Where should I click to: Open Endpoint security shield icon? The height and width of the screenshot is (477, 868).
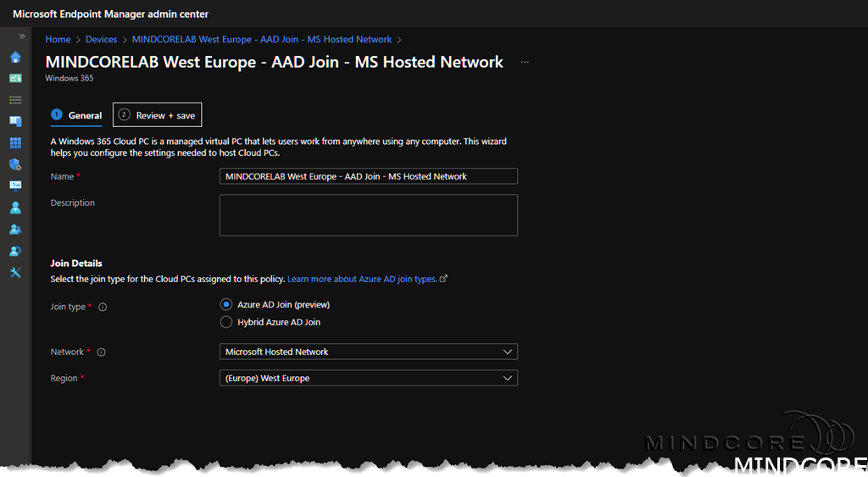tap(15, 164)
